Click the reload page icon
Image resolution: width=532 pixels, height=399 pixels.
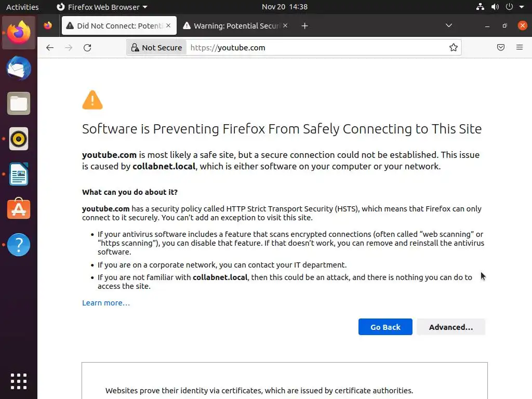[87, 48]
